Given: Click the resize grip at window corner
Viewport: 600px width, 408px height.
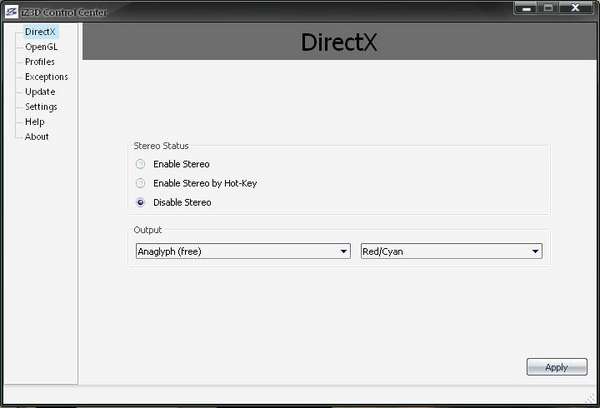Looking at the screenshot, I should [x=591, y=398].
